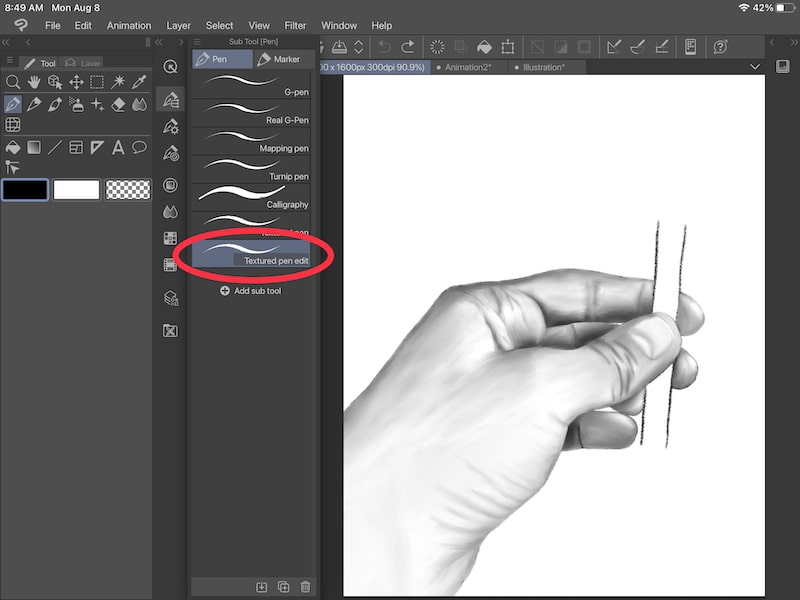Open the Animation menu
Screen dimensions: 800x600
(x=128, y=25)
